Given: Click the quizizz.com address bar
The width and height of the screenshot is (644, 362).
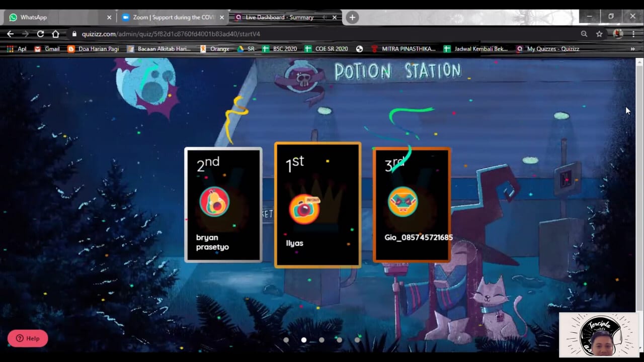Looking at the screenshot, I should pos(322,34).
